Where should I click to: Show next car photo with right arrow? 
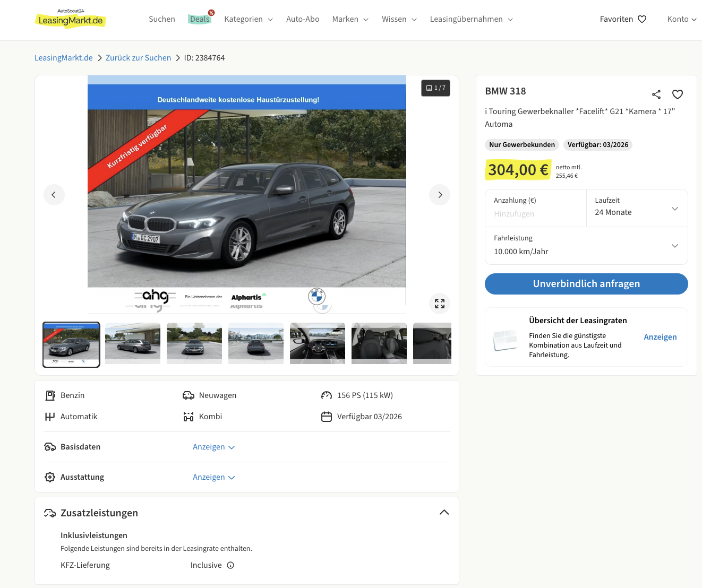click(x=440, y=195)
